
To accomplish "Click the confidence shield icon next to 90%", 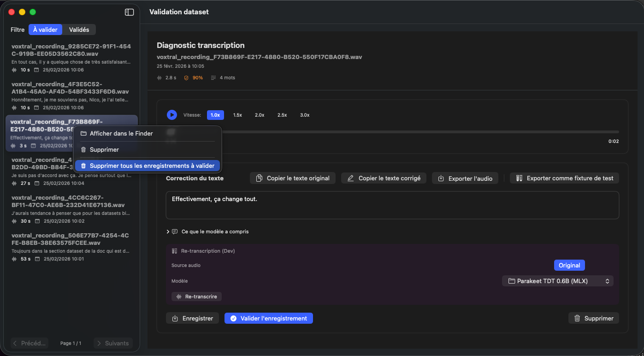I will point(186,78).
